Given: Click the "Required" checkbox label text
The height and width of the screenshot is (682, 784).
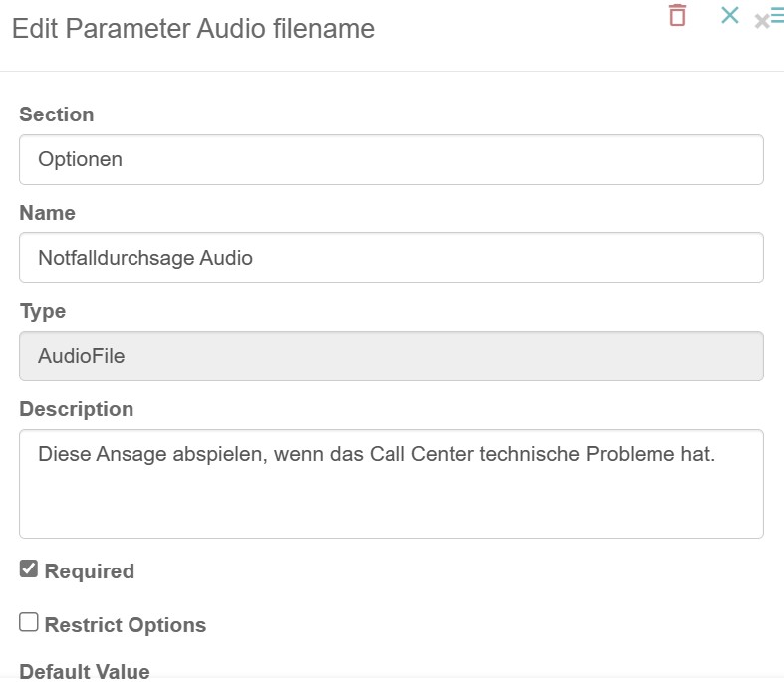Looking at the screenshot, I should click(x=89, y=571).
